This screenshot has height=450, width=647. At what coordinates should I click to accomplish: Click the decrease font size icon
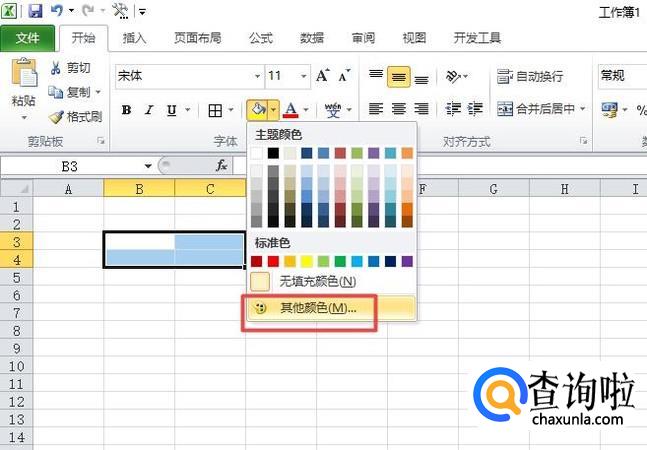click(344, 75)
